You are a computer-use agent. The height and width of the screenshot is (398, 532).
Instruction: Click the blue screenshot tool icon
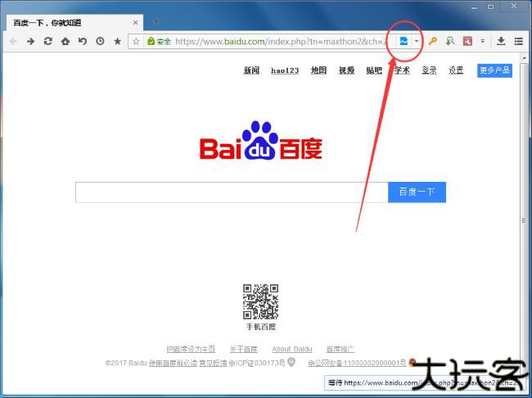[404, 42]
